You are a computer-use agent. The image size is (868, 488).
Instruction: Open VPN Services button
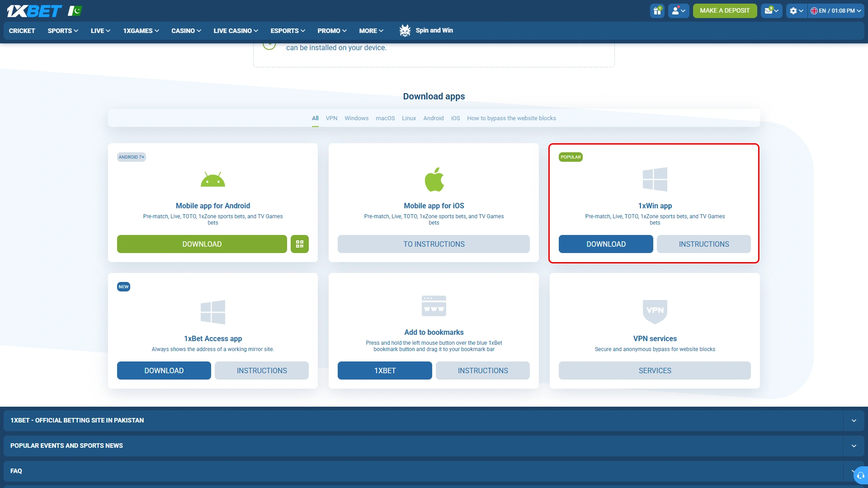click(655, 371)
